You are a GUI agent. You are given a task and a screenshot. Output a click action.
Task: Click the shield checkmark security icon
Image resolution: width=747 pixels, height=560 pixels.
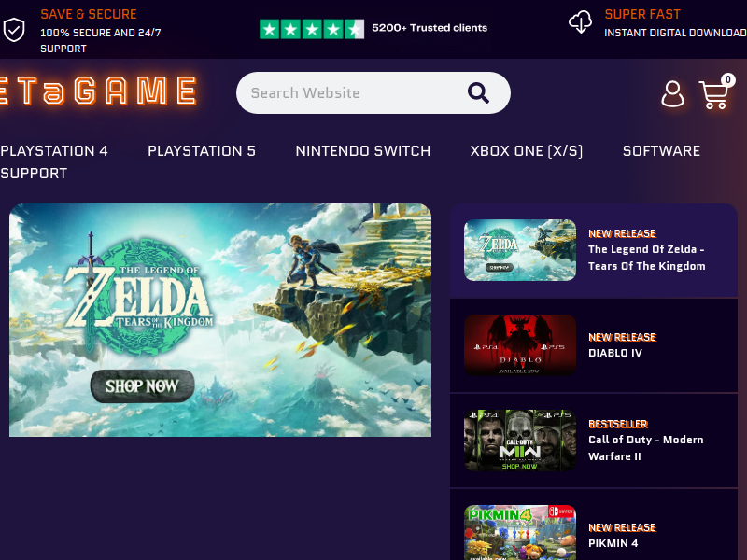(x=14, y=30)
